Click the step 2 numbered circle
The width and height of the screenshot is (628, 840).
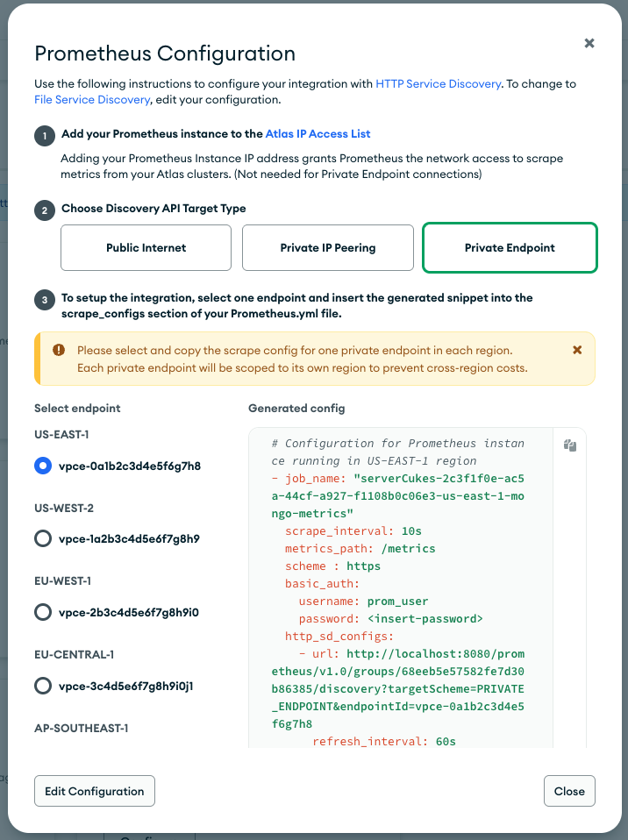click(43, 210)
